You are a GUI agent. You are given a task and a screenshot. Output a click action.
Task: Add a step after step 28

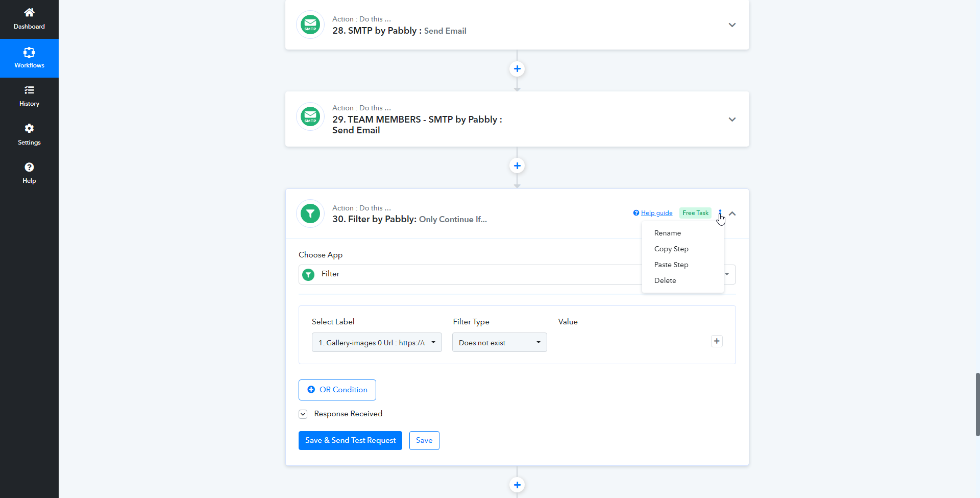pyautogui.click(x=517, y=69)
